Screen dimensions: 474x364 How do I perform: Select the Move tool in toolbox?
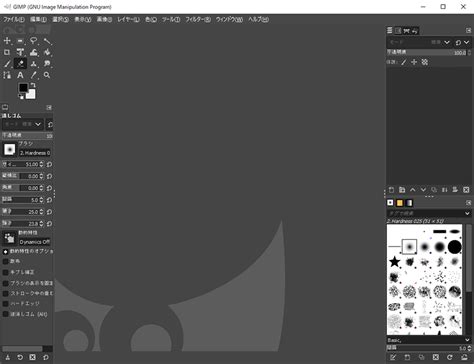(7, 41)
